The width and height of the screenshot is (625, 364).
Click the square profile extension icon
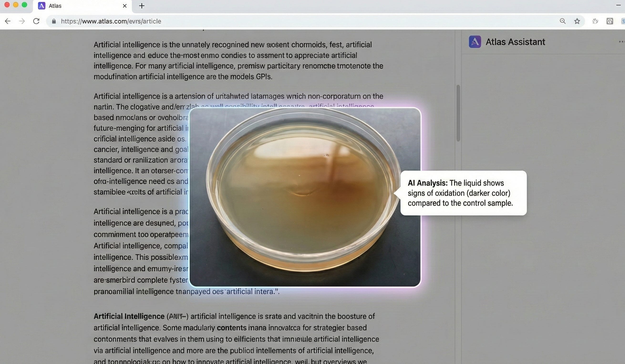(x=610, y=21)
